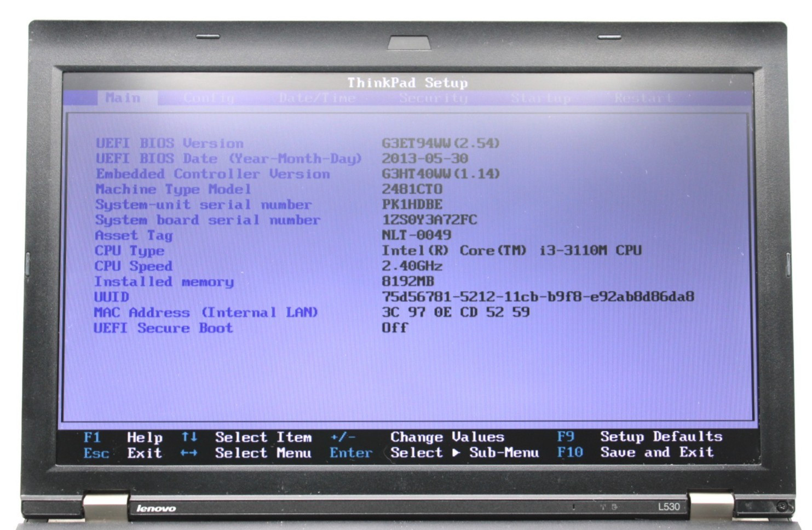
Task: Click the Machine Type Model label
Action: click(173, 189)
